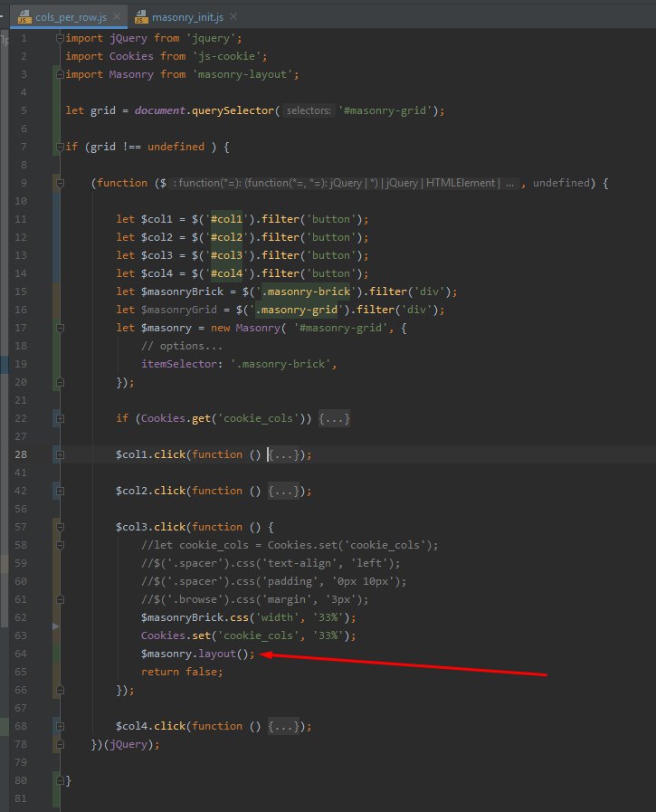Click 'querySelector' method on line 5
Image resolution: width=656 pixels, height=812 pixels.
point(233,110)
